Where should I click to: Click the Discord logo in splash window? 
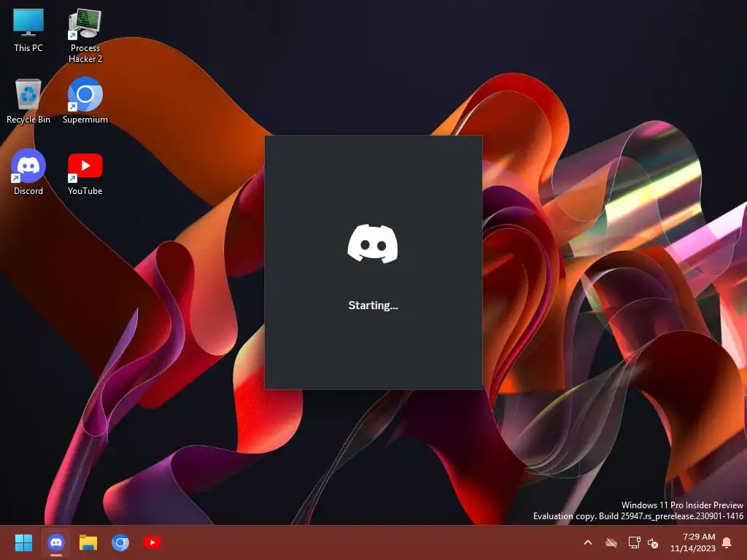[x=373, y=244]
